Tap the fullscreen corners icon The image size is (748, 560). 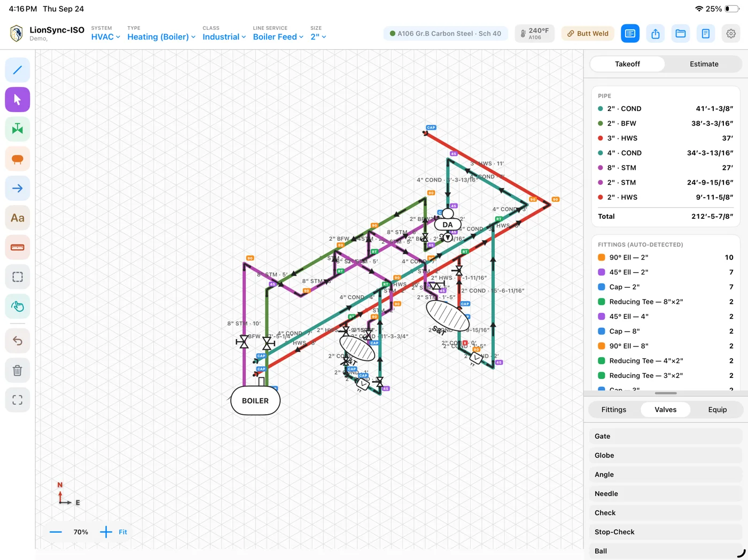(x=18, y=400)
